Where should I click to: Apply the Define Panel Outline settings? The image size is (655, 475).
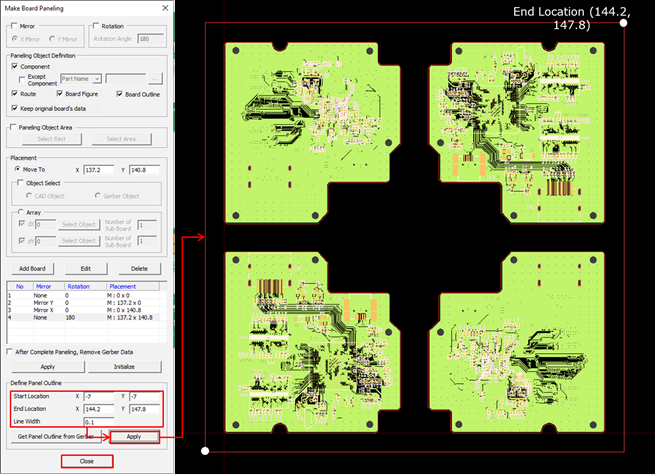click(x=134, y=437)
